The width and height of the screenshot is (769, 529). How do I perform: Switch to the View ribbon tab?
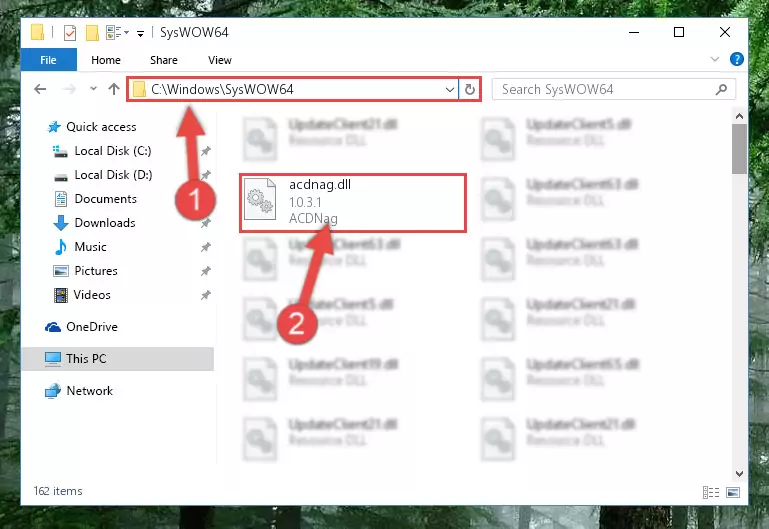tap(220, 60)
